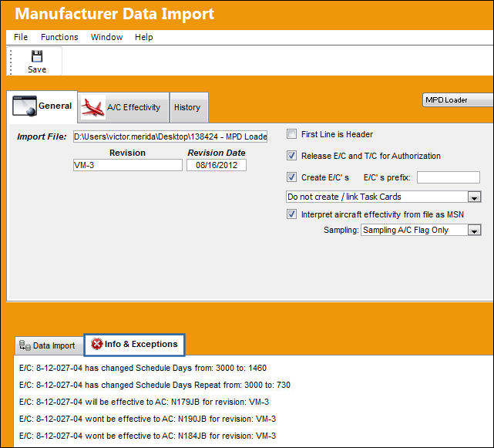Click the red X Info & Exceptions icon
This screenshot has height=448, width=494.
point(97,344)
